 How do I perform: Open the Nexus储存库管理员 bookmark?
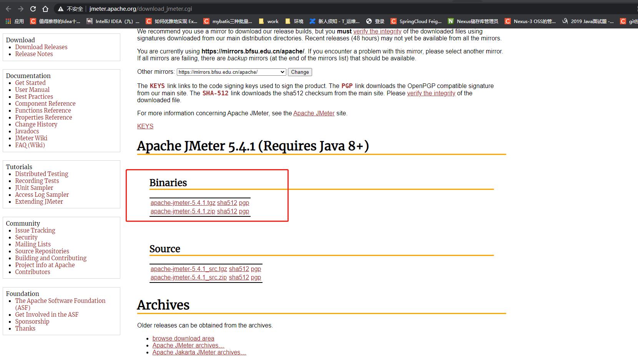473,21
